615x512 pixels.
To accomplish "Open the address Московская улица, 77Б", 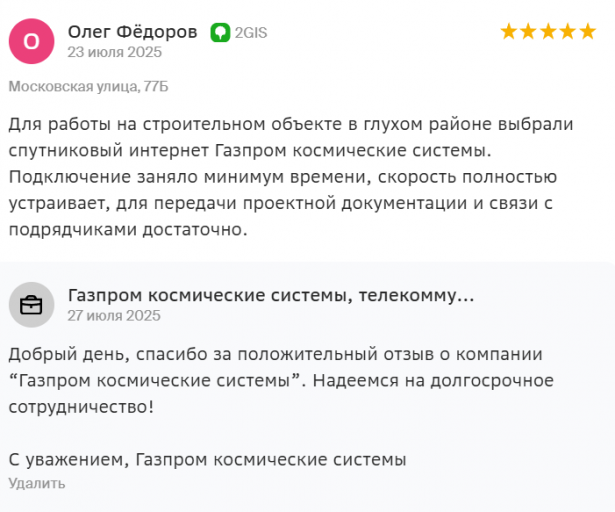I will (89, 86).
